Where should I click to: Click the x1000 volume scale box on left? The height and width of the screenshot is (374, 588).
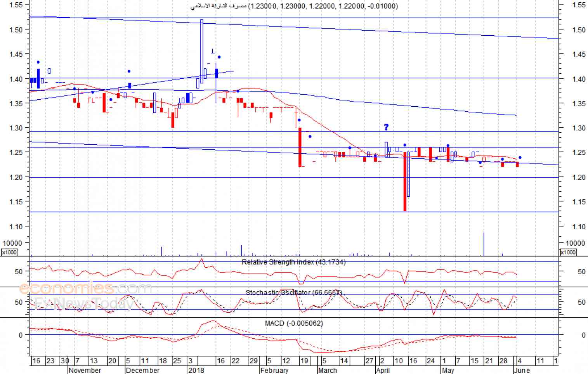[x=9, y=253]
